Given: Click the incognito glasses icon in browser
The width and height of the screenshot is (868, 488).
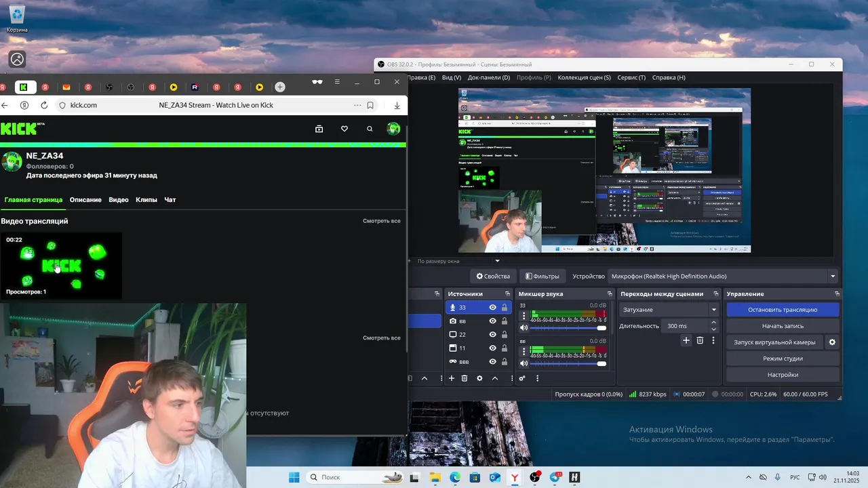Looking at the screenshot, I should tap(317, 82).
